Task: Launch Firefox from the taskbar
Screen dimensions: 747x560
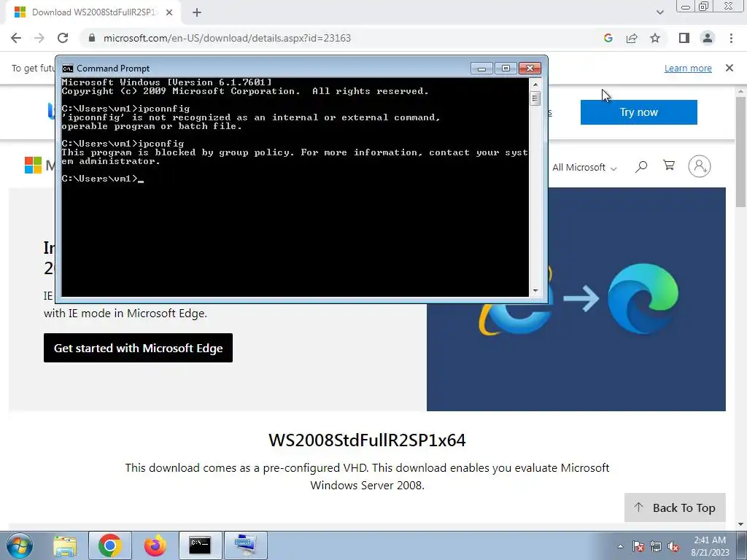Action: (x=155, y=545)
